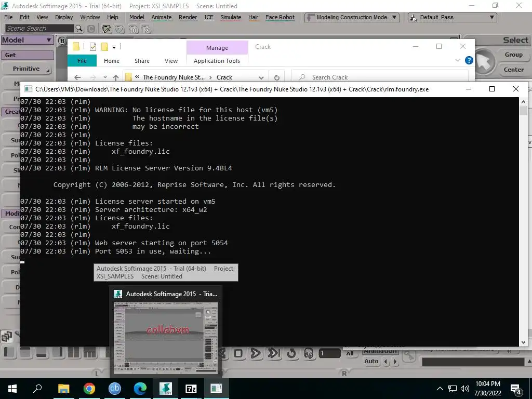Expand the Explorer ribbon chevron
The width and height of the screenshot is (532, 399).
(457, 60)
